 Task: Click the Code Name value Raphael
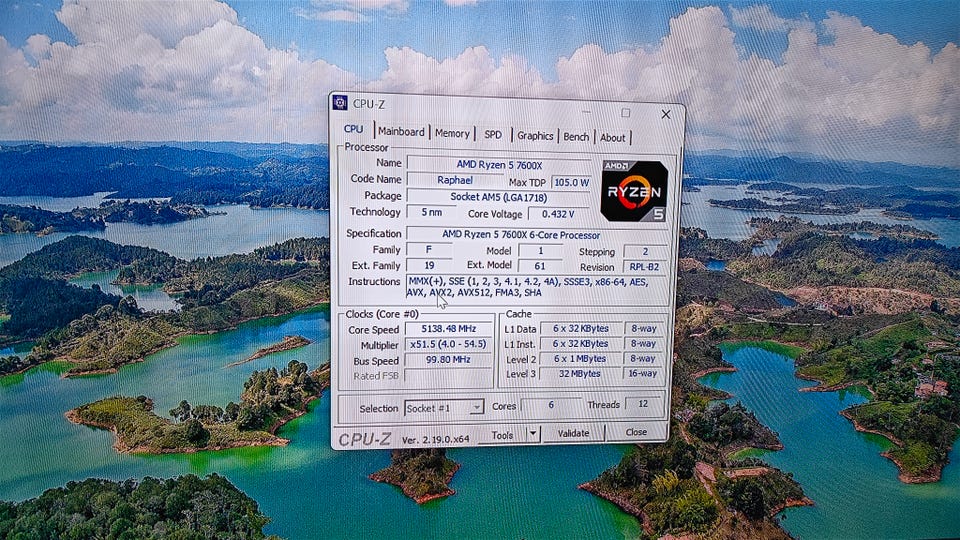coord(454,181)
